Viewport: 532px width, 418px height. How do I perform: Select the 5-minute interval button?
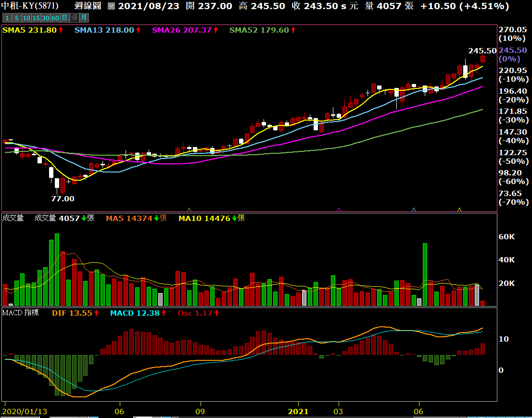click(x=17, y=18)
